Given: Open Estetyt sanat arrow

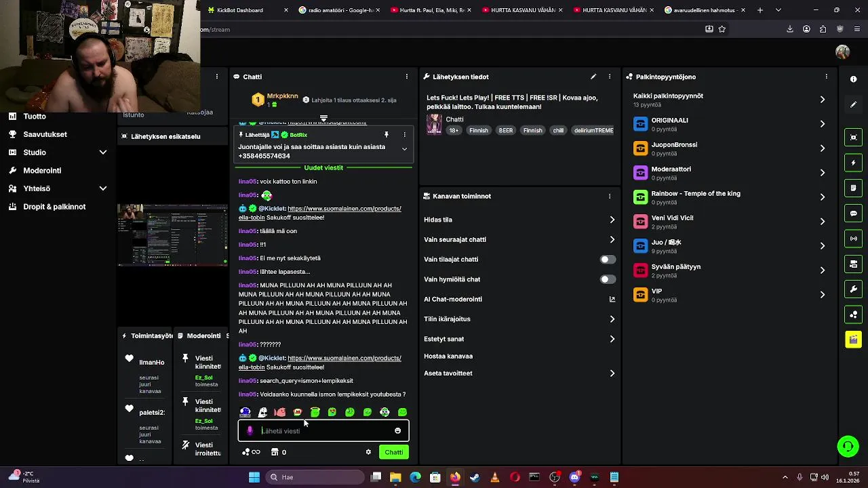Looking at the screenshot, I should coord(612,339).
